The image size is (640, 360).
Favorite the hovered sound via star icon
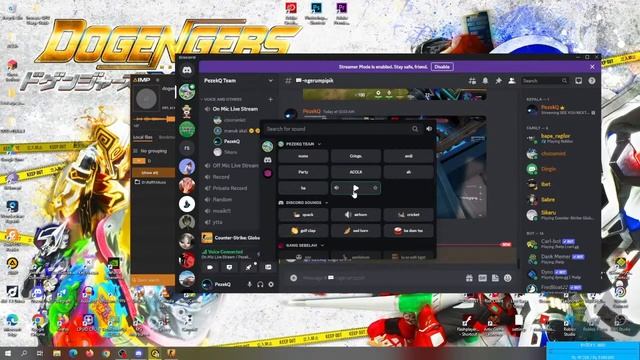pos(375,188)
